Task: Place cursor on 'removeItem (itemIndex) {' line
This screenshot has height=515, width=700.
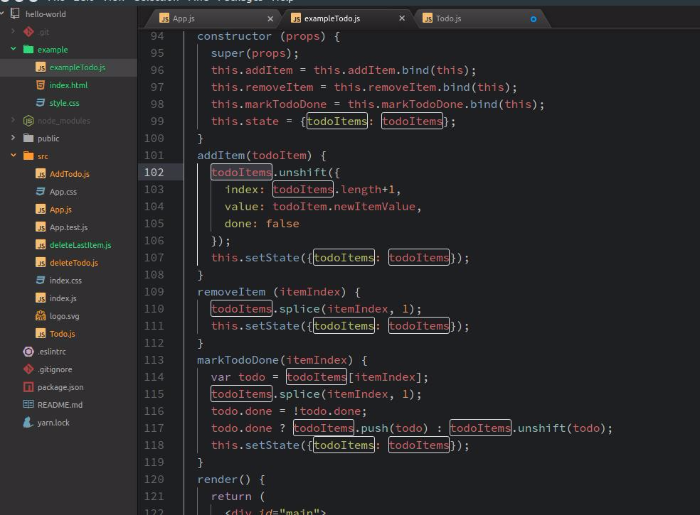Action: [279, 292]
